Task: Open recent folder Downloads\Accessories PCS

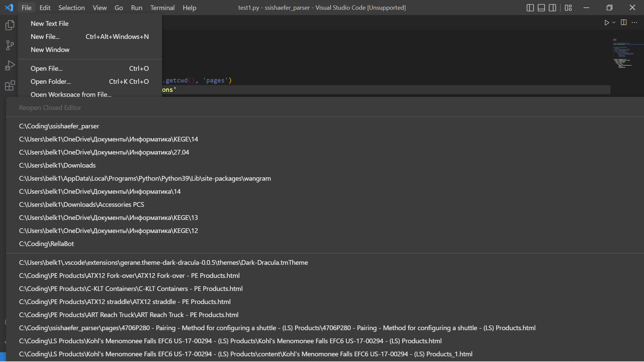Action: [x=325, y=204]
